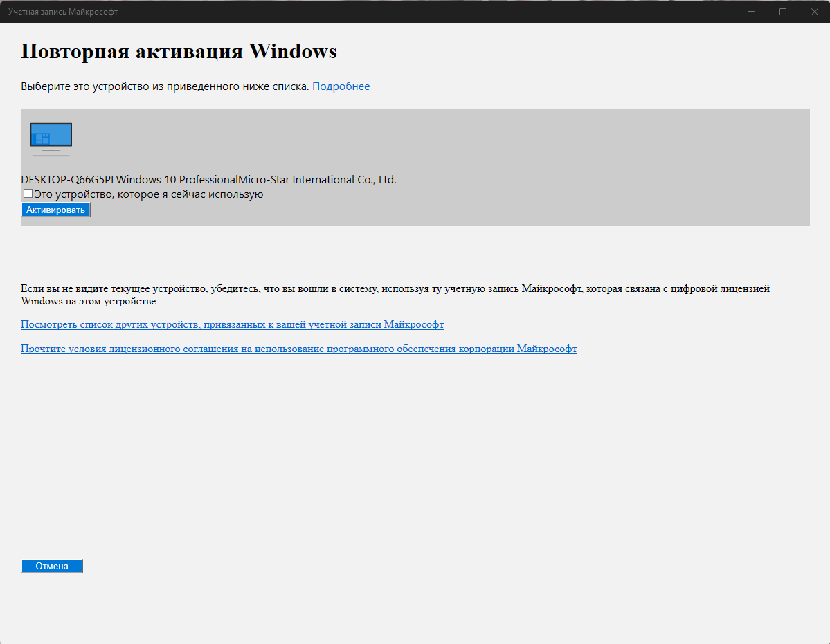
Task: Click the Отмена button
Action: tap(52, 567)
